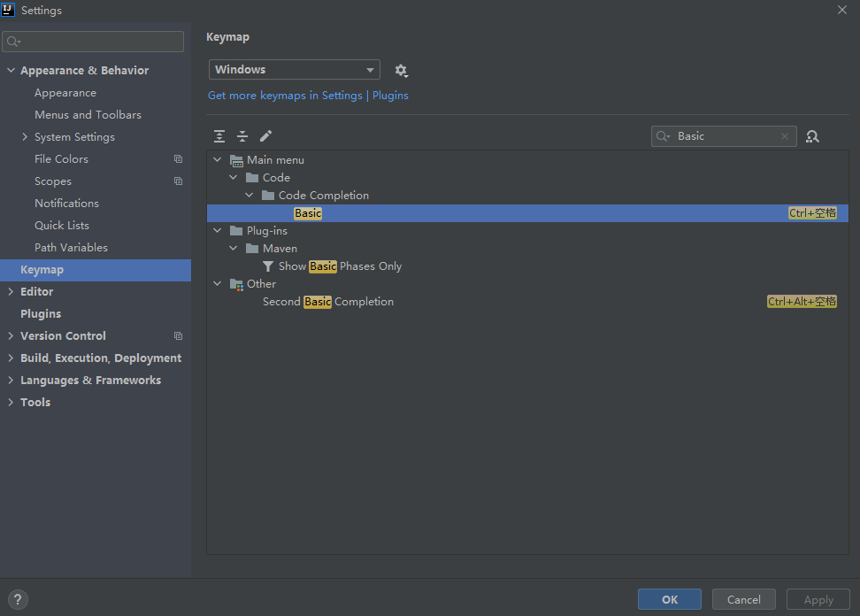
Task: Click the Collapse All icon in keymap toolbar
Action: tap(242, 136)
